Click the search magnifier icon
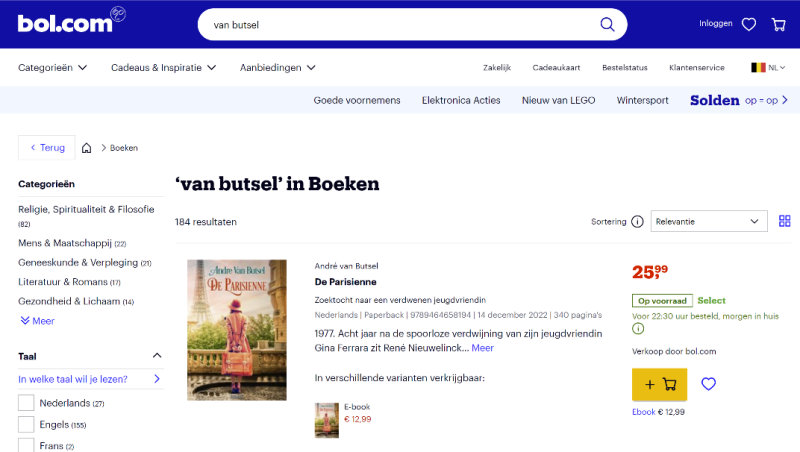800x452 pixels. 607,24
